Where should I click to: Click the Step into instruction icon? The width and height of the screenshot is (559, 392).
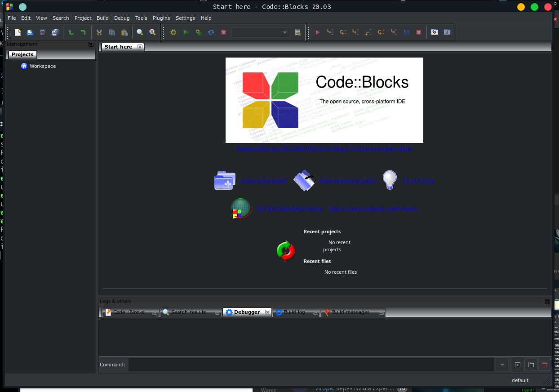[394, 32]
